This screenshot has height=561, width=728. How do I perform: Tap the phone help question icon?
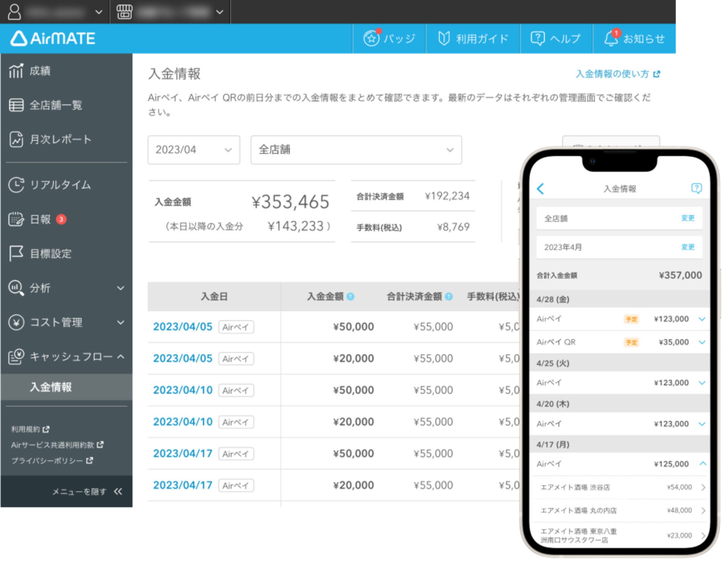pyautogui.click(x=697, y=188)
